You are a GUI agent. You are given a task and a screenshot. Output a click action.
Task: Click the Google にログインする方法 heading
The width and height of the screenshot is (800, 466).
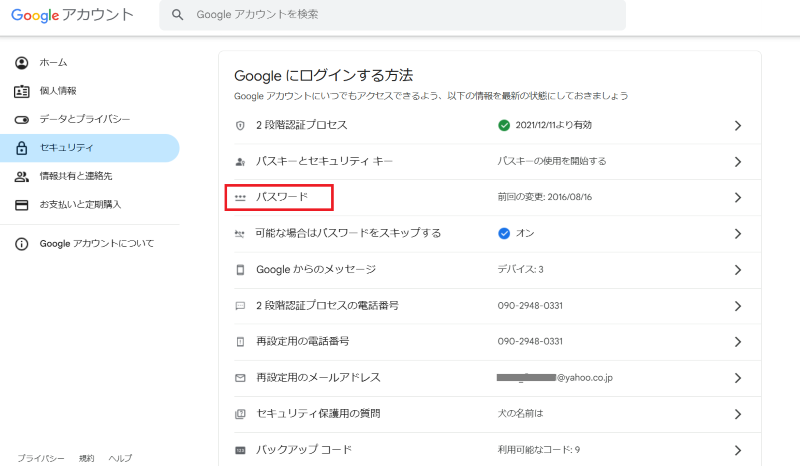click(x=323, y=76)
